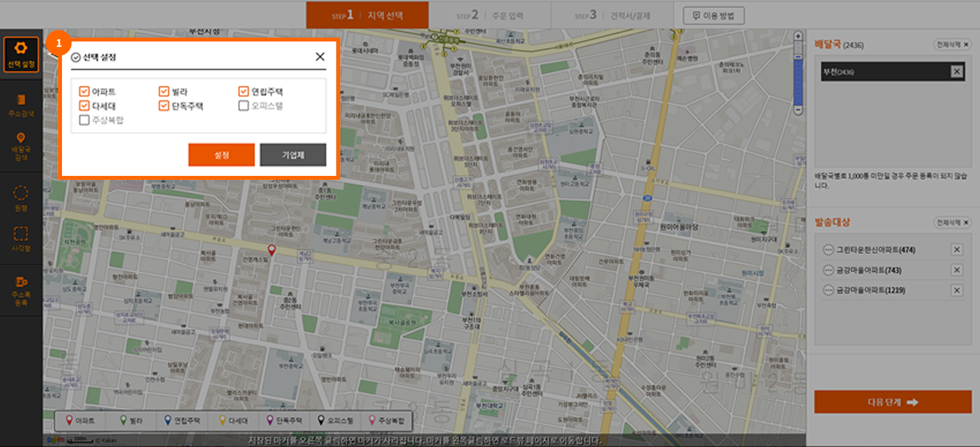Expand the ellipsis for 금강마을아파트(1219)
Image resolution: width=980 pixels, height=447 pixels.
[x=828, y=290]
